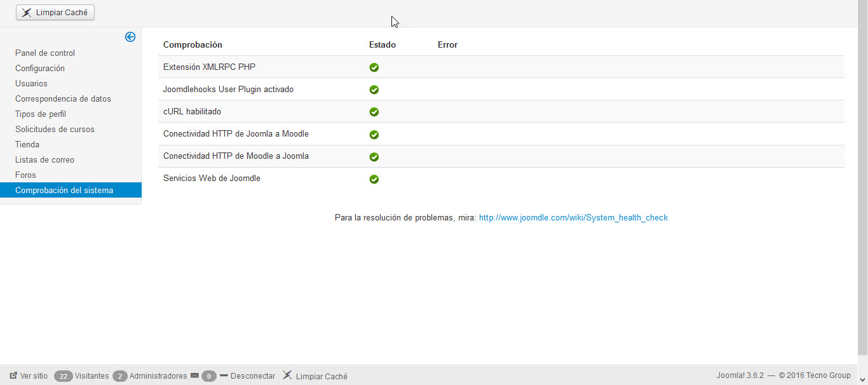Open the System_health_check wiki link
Viewport: 868px width, 385px height.
coord(573,218)
